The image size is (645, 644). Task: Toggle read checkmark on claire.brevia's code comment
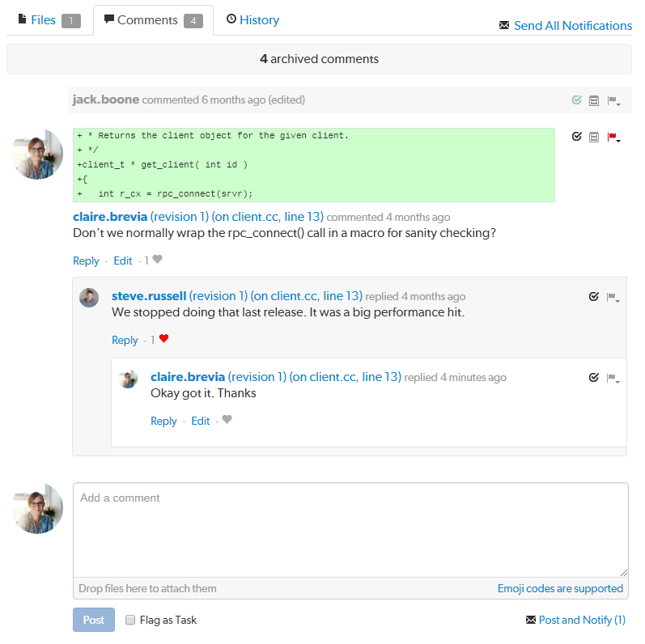point(577,137)
